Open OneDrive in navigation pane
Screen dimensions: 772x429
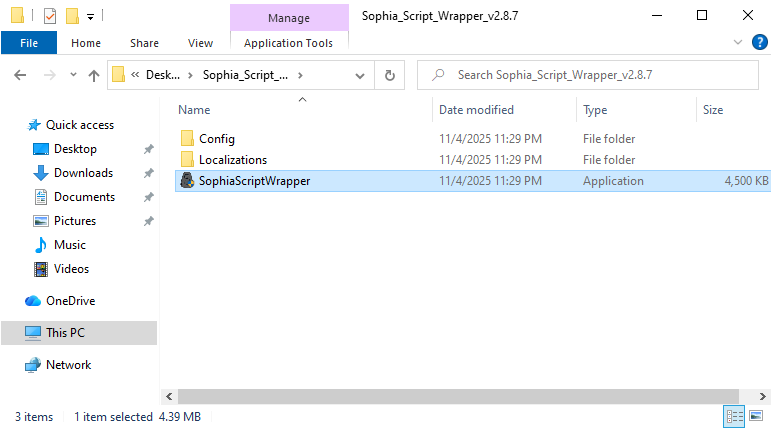pos(70,301)
